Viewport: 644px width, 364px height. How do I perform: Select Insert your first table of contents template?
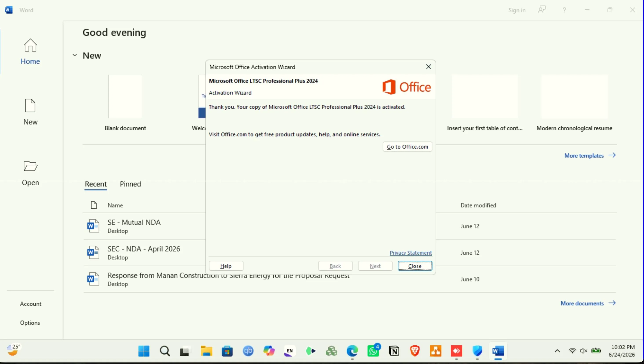point(485,97)
